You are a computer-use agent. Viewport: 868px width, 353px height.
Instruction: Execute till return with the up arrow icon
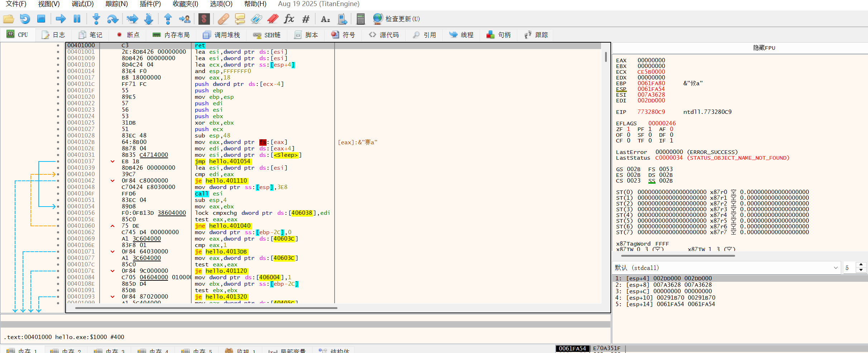168,19
